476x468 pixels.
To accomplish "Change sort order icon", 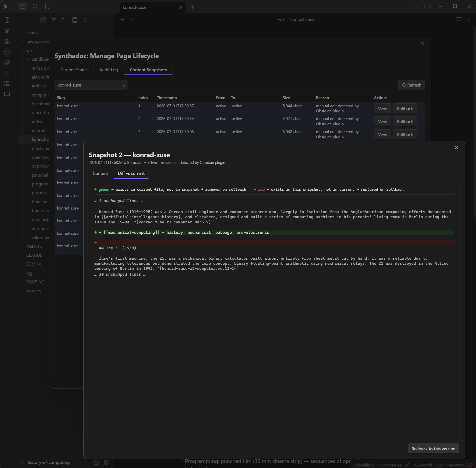I will [64, 20].
